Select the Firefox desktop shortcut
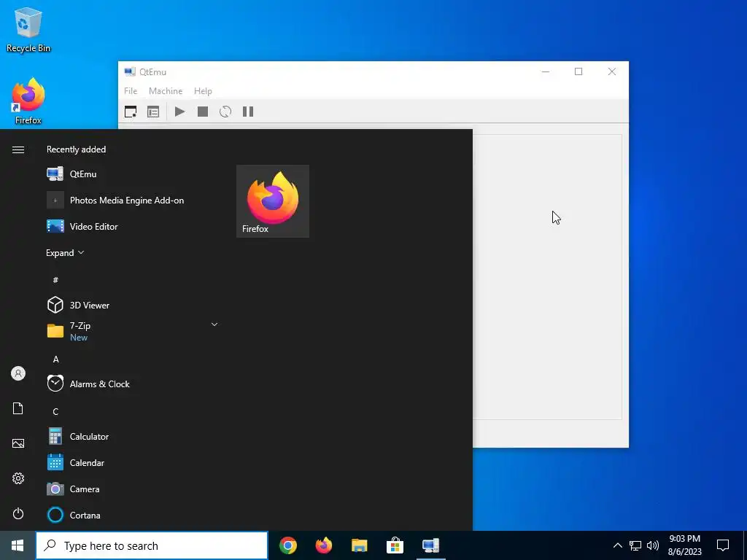 point(28,102)
